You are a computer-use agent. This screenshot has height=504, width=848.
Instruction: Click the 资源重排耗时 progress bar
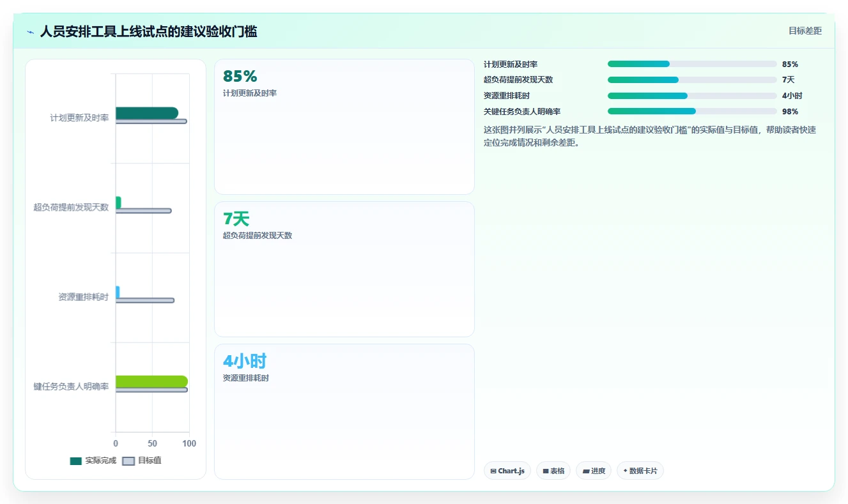(692, 96)
